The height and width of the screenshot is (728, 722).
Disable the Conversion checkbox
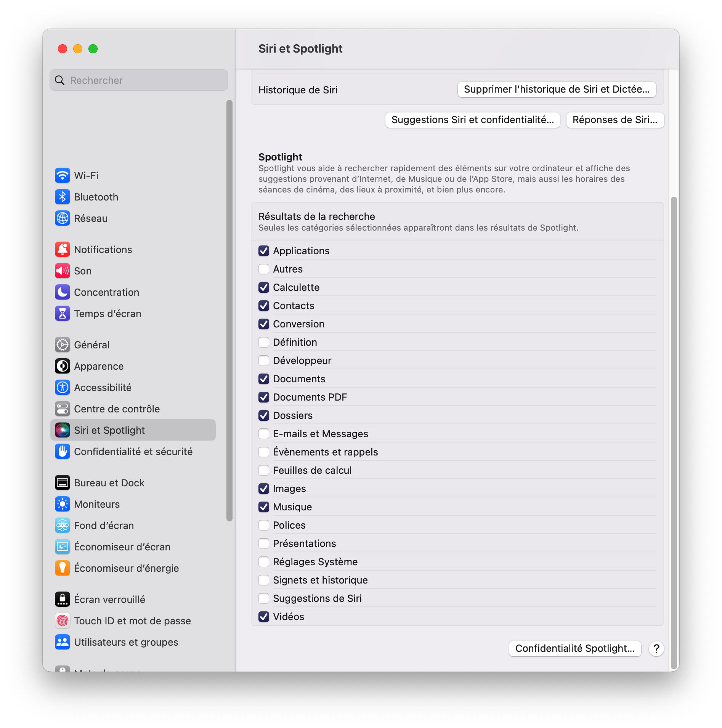coord(264,324)
